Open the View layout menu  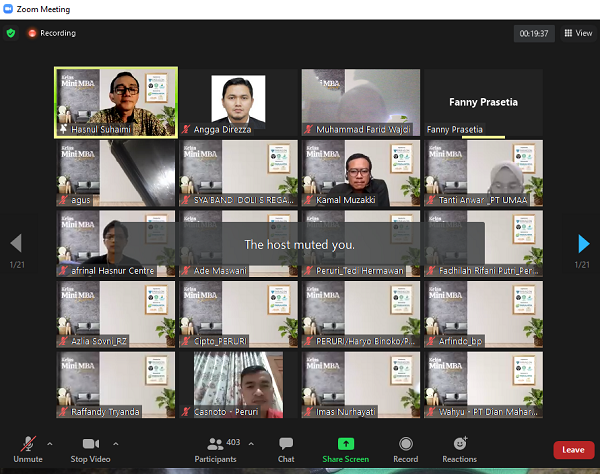(579, 33)
